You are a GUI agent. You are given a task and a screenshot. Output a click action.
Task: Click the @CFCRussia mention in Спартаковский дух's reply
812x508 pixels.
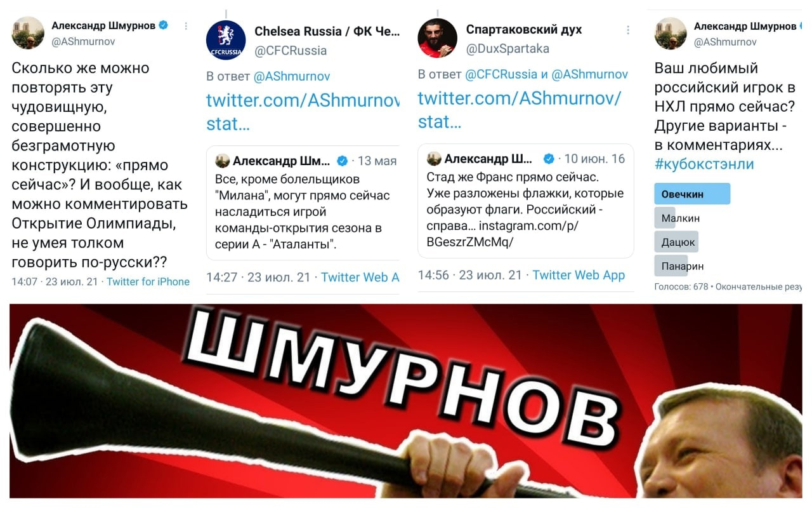pyautogui.click(x=501, y=74)
